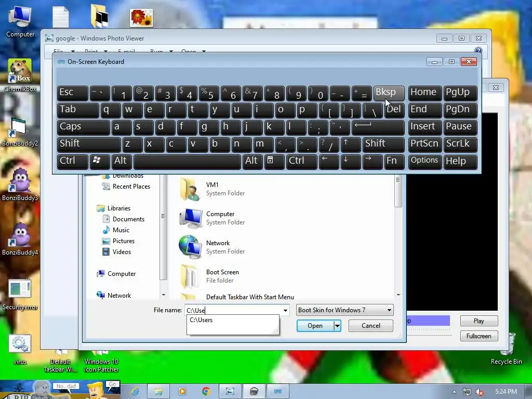
Task: Select the virus desktop icon
Action: point(20,350)
